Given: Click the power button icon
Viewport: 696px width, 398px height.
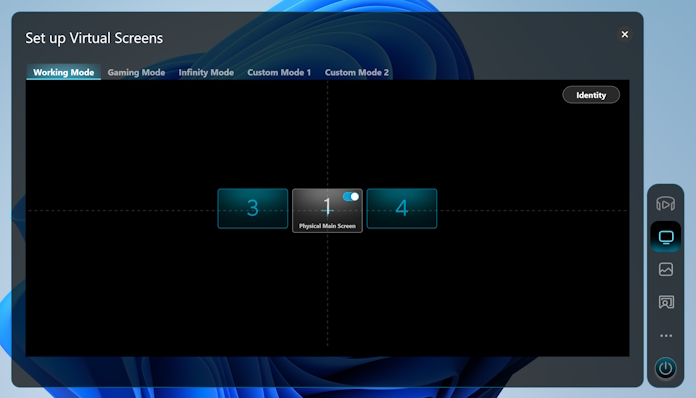Looking at the screenshot, I should click(x=665, y=368).
